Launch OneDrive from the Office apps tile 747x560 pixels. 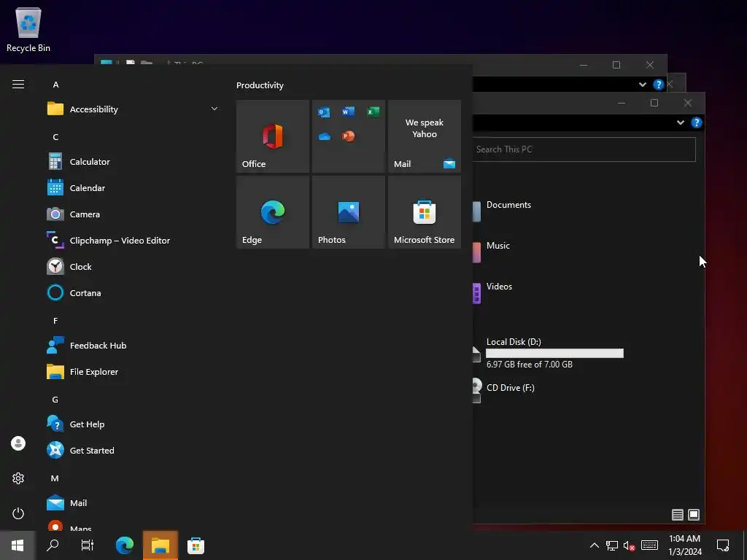(325, 136)
